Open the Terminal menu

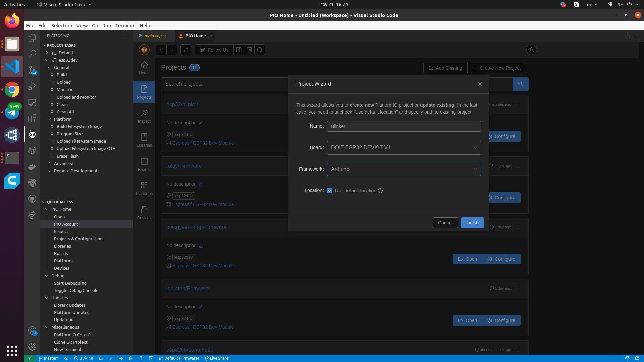[x=125, y=26]
